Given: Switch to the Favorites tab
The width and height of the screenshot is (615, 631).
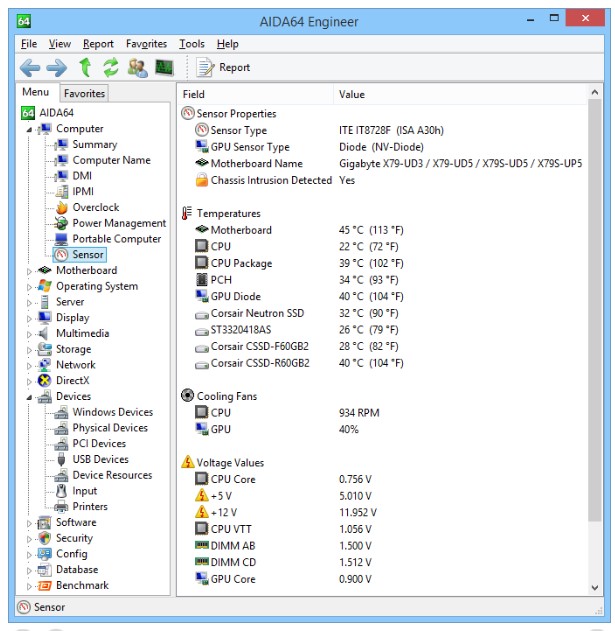Looking at the screenshot, I should [84, 93].
